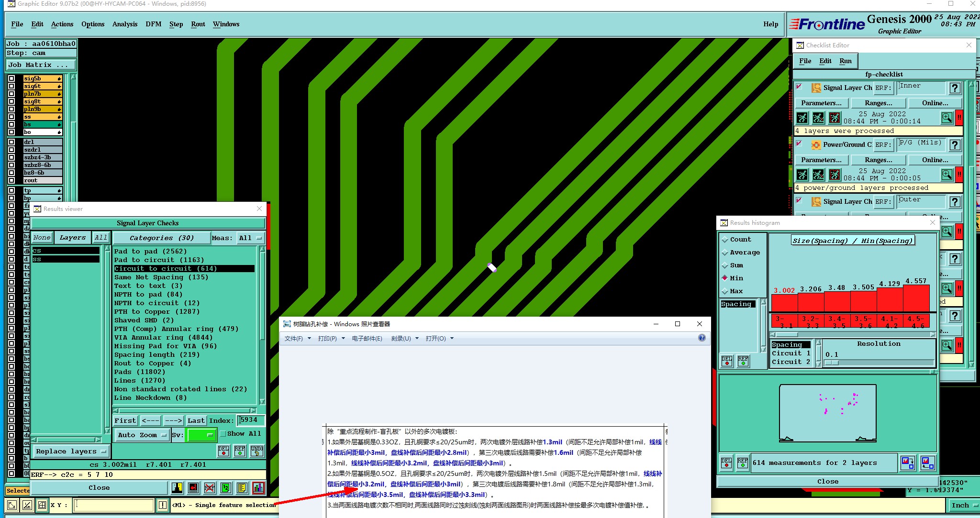The image size is (980, 518).
Task: Open the DFM menu
Action: pos(153,24)
